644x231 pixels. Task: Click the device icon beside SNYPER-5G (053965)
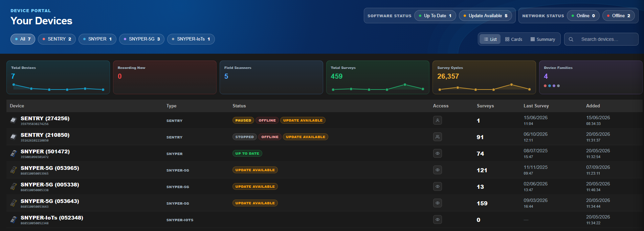point(14,170)
